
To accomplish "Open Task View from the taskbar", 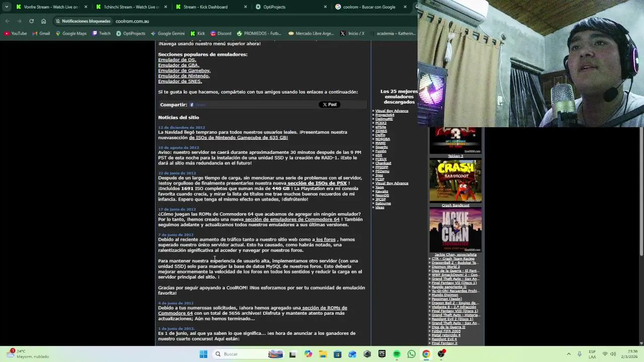I will tap(293, 354).
